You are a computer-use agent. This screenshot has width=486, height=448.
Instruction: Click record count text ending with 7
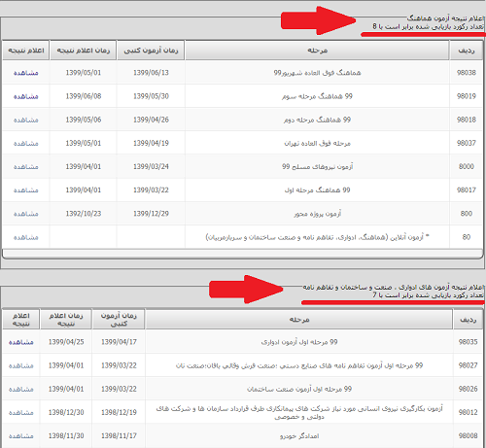428,295
